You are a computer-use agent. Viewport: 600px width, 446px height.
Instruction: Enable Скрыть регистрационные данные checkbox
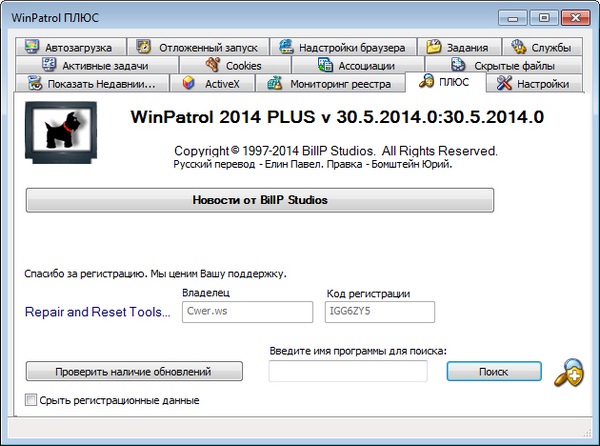[x=31, y=401]
